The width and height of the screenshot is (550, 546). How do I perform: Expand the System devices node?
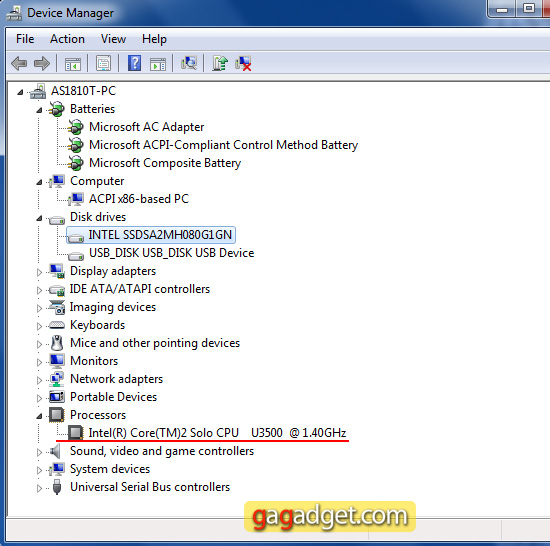[x=39, y=470]
